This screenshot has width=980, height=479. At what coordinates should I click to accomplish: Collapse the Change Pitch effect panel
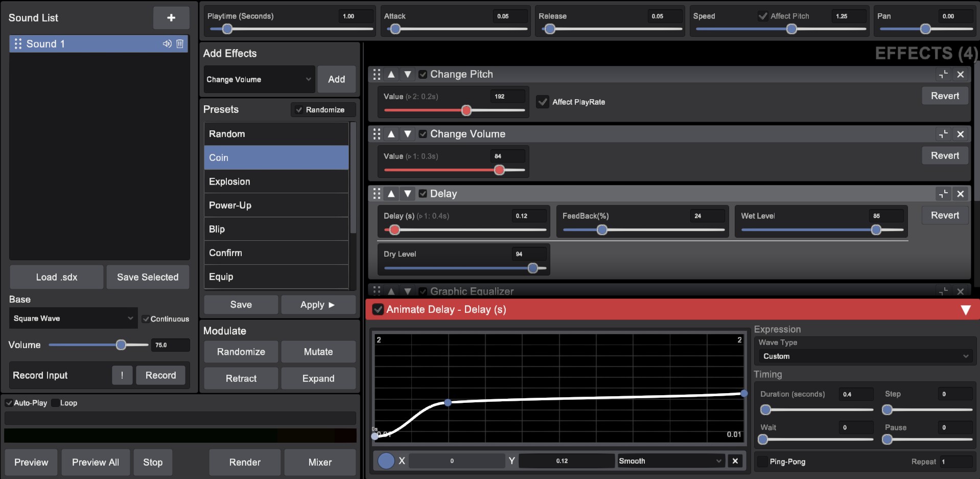point(943,74)
